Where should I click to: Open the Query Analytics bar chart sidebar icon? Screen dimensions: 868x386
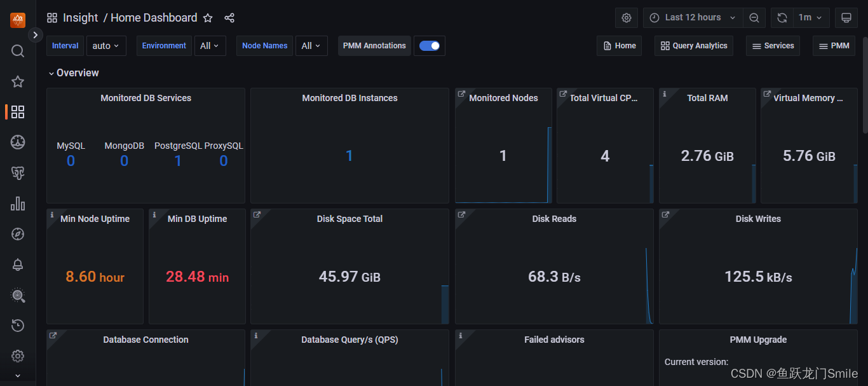pos(18,203)
